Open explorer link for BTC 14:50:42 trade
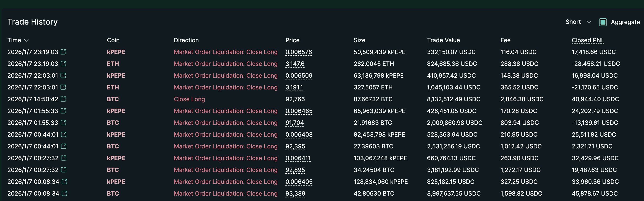 [x=64, y=99]
